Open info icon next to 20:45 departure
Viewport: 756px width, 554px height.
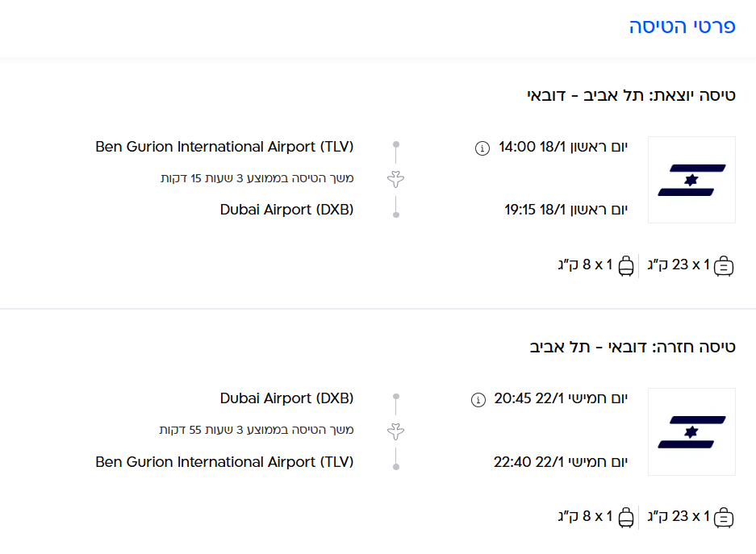coord(478,399)
